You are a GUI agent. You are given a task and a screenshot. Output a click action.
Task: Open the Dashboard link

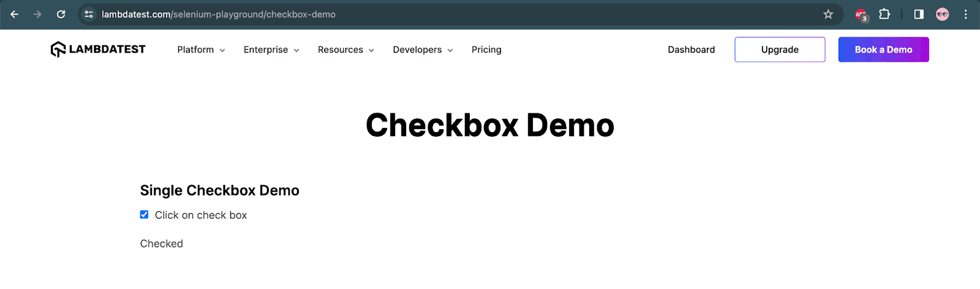click(692, 50)
